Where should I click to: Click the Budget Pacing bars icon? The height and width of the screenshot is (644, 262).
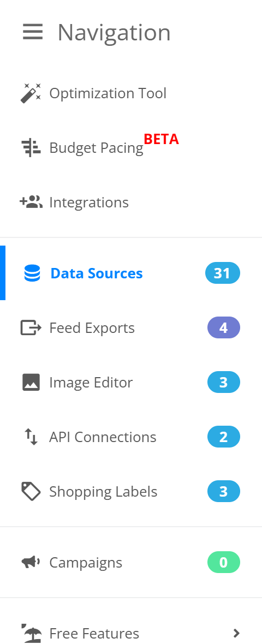coord(31,148)
